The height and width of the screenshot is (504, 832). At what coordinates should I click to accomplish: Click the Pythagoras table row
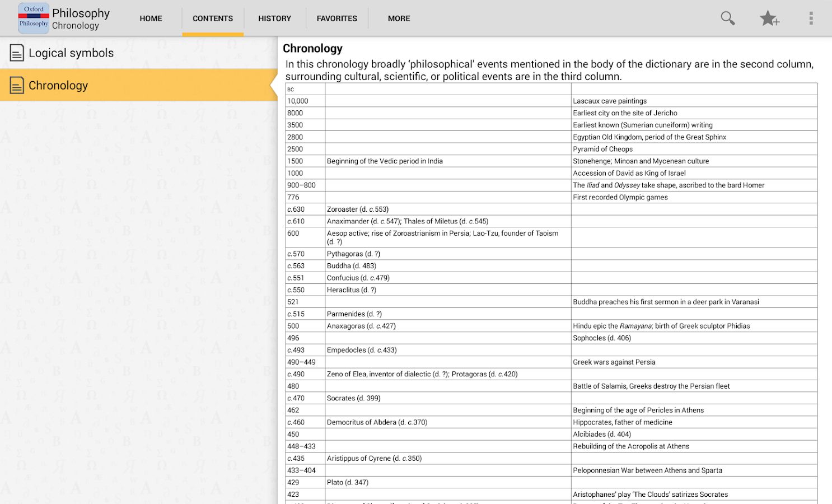tap(353, 254)
